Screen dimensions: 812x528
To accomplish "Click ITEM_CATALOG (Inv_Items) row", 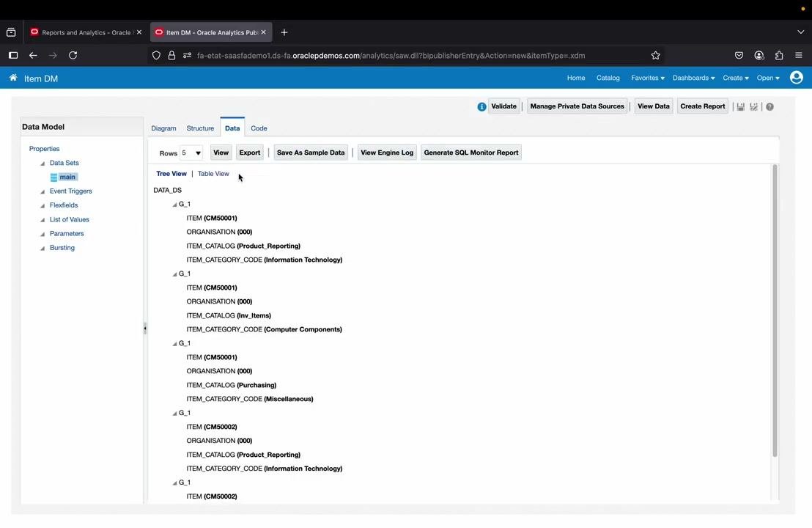I will click(229, 315).
